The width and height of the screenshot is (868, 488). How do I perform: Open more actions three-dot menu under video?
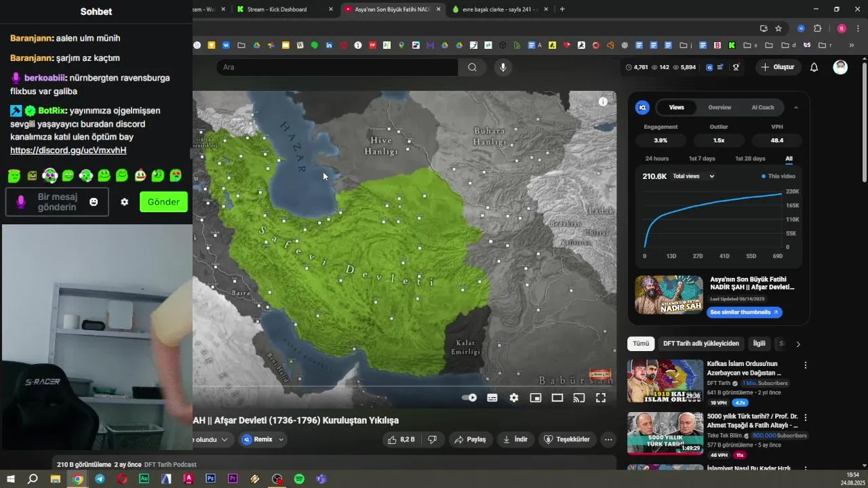coord(608,439)
